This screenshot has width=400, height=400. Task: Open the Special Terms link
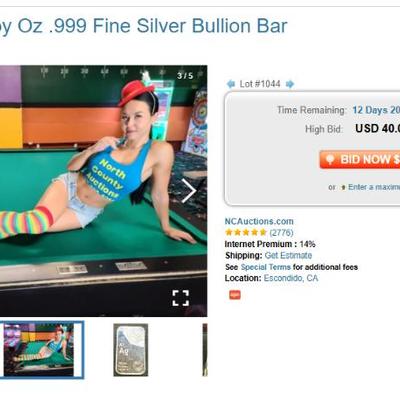[x=266, y=267]
